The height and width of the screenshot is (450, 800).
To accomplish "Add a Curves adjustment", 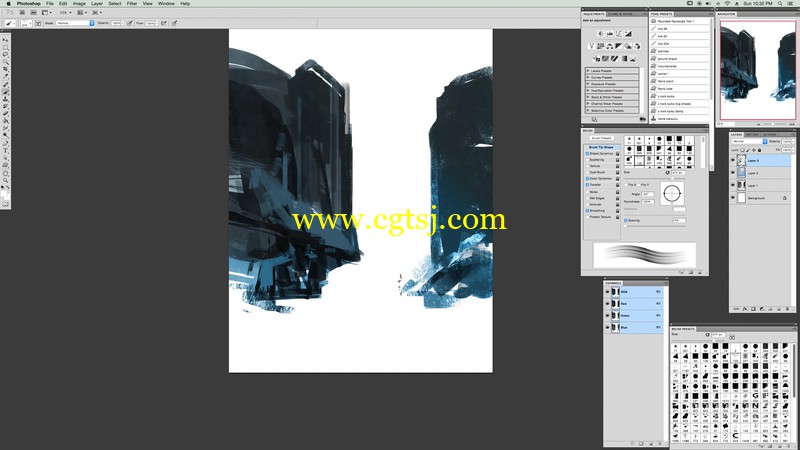I will click(618, 34).
